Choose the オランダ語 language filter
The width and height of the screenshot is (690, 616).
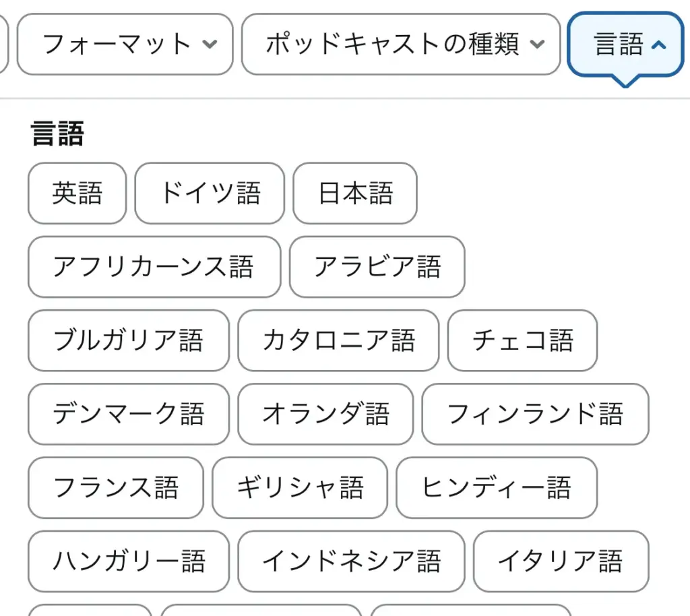[325, 414]
